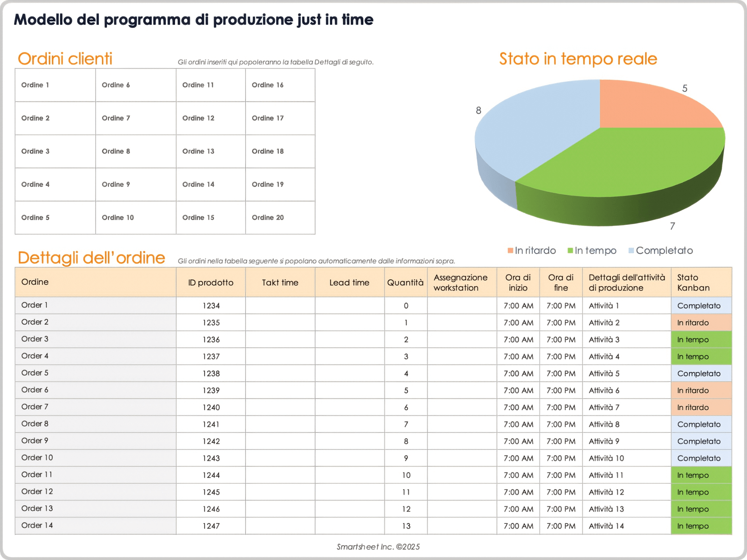Select the Ordine 20 cell
The height and width of the screenshot is (560, 747).
click(267, 217)
